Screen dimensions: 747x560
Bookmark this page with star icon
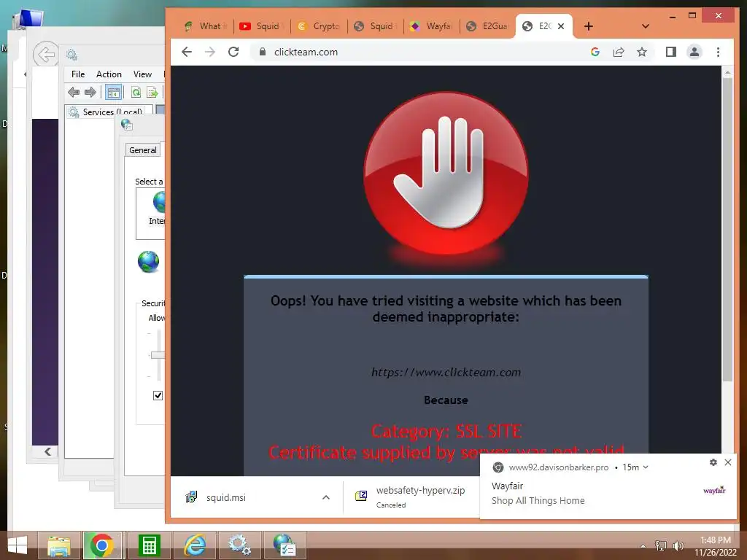(642, 52)
